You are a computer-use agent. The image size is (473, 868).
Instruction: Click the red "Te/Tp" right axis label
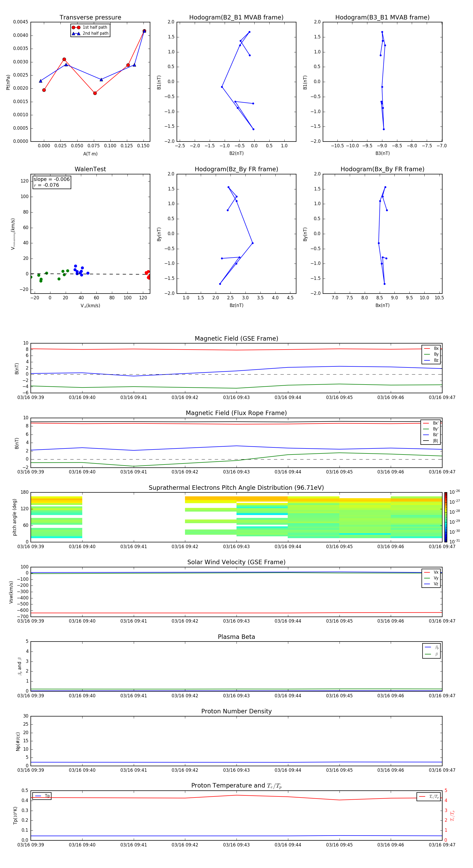pyautogui.click(x=452, y=815)
